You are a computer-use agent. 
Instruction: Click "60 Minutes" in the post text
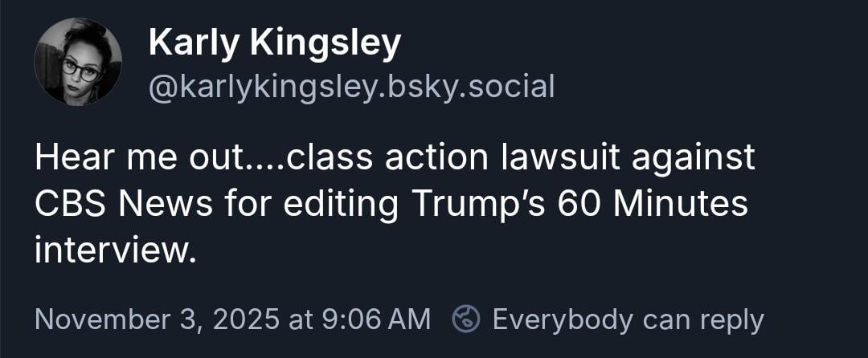click(653, 205)
